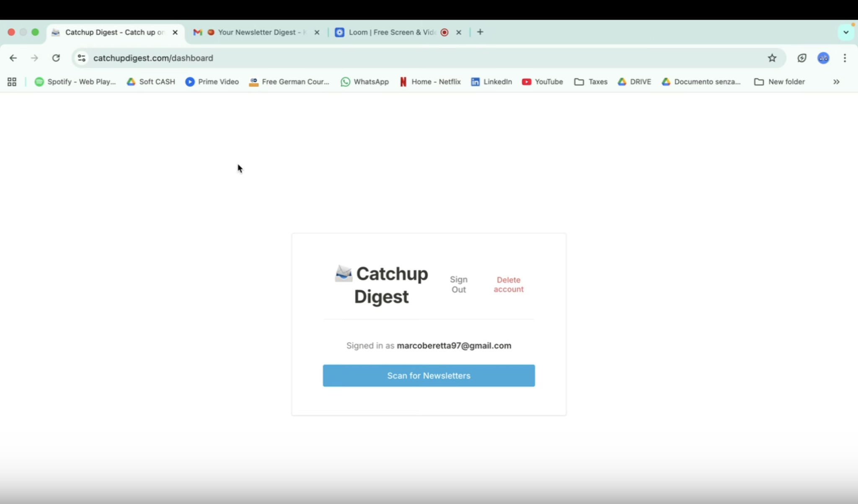Viewport: 858px width, 504px height.
Task: Close the Catchup Digest tab
Action: coord(175,32)
